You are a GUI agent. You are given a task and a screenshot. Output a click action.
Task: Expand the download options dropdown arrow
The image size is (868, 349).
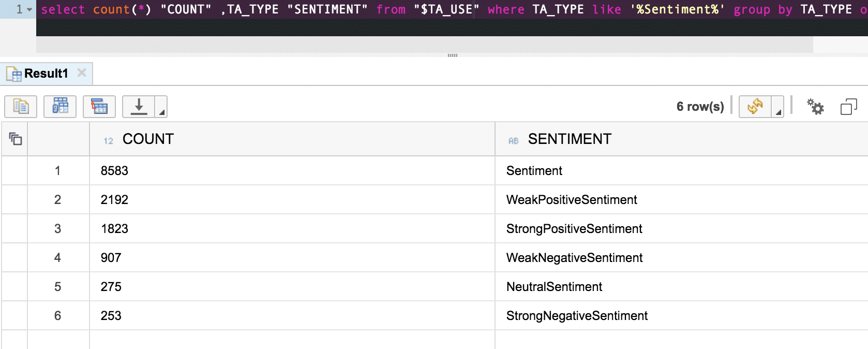[161, 111]
